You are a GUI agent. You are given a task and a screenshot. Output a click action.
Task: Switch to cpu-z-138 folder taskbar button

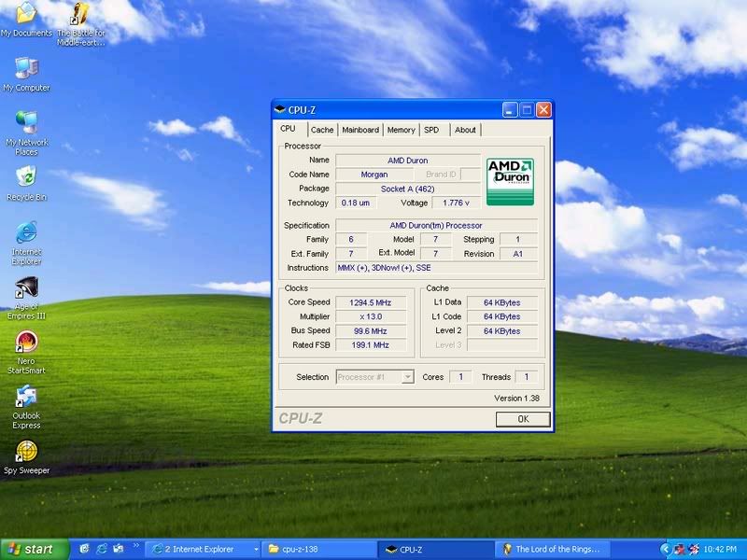[x=319, y=550]
